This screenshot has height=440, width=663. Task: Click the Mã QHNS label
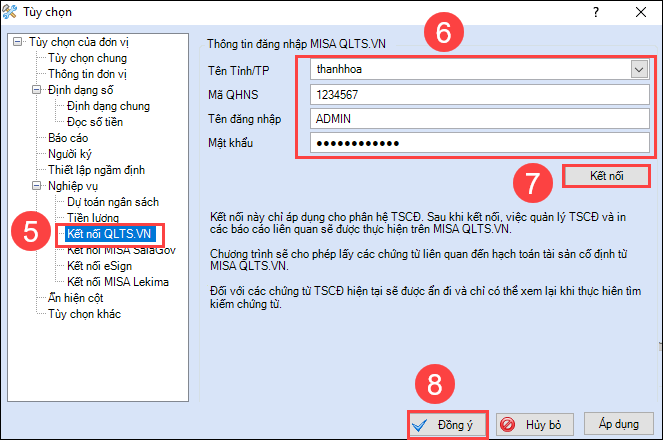coord(233,95)
